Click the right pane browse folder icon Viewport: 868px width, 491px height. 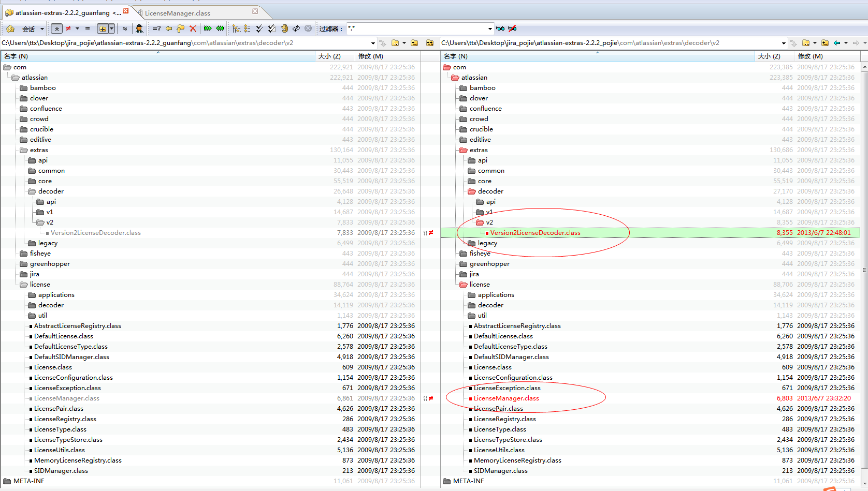pos(806,43)
